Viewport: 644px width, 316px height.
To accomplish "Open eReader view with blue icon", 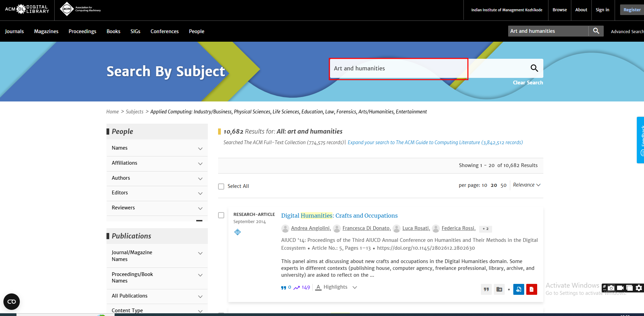I will [x=518, y=289].
